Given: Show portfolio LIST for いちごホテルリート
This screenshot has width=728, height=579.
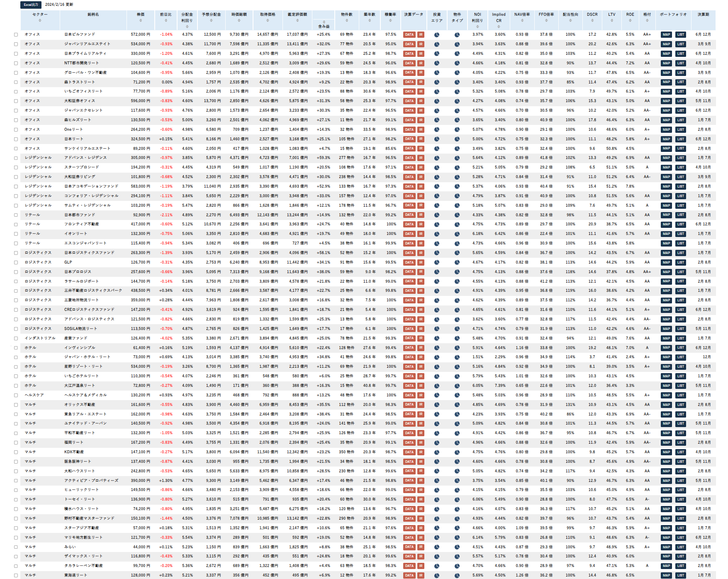Looking at the screenshot, I should [680, 376].
